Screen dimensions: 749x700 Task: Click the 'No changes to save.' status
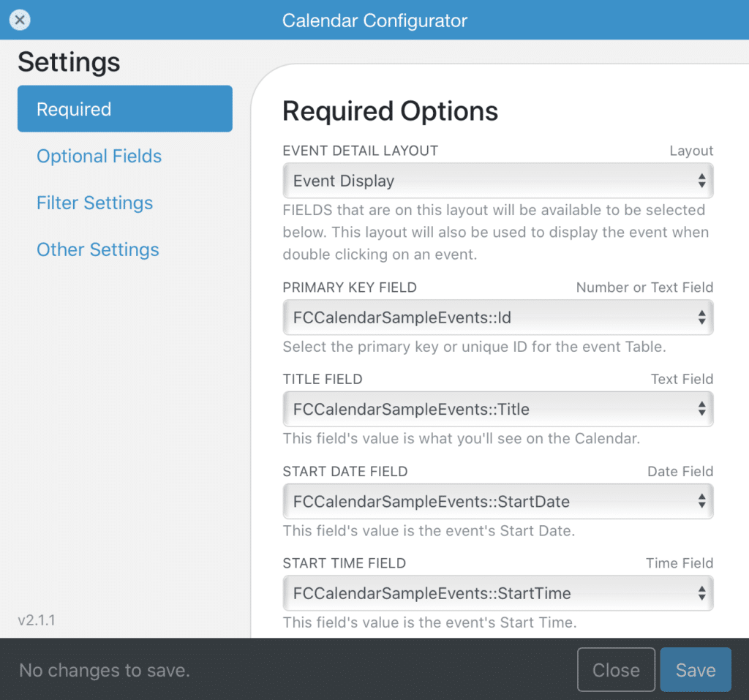[105, 670]
